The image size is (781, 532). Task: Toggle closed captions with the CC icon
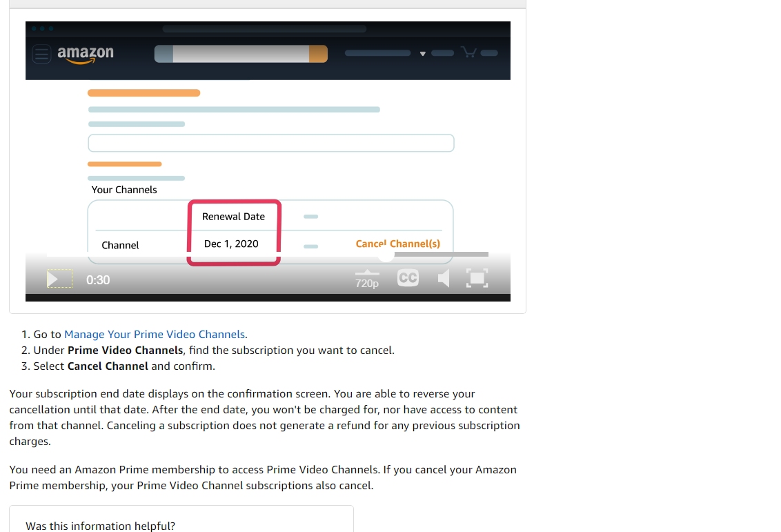pos(408,278)
